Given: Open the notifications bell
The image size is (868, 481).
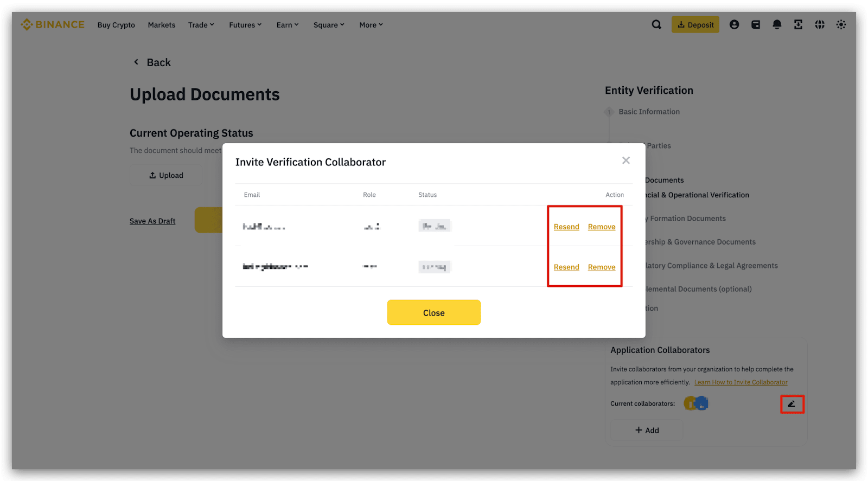Looking at the screenshot, I should (x=777, y=24).
